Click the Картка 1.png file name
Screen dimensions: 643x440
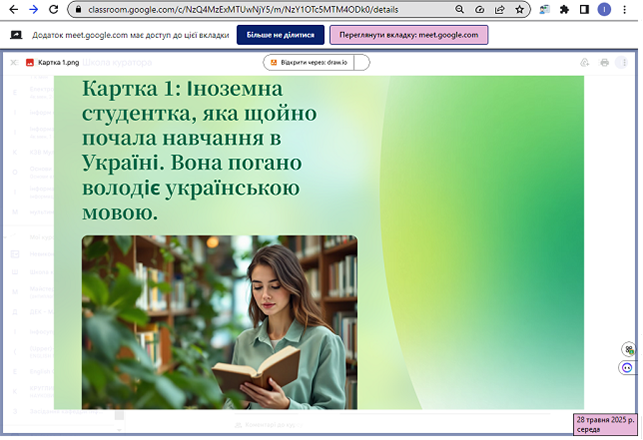tap(58, 62)
